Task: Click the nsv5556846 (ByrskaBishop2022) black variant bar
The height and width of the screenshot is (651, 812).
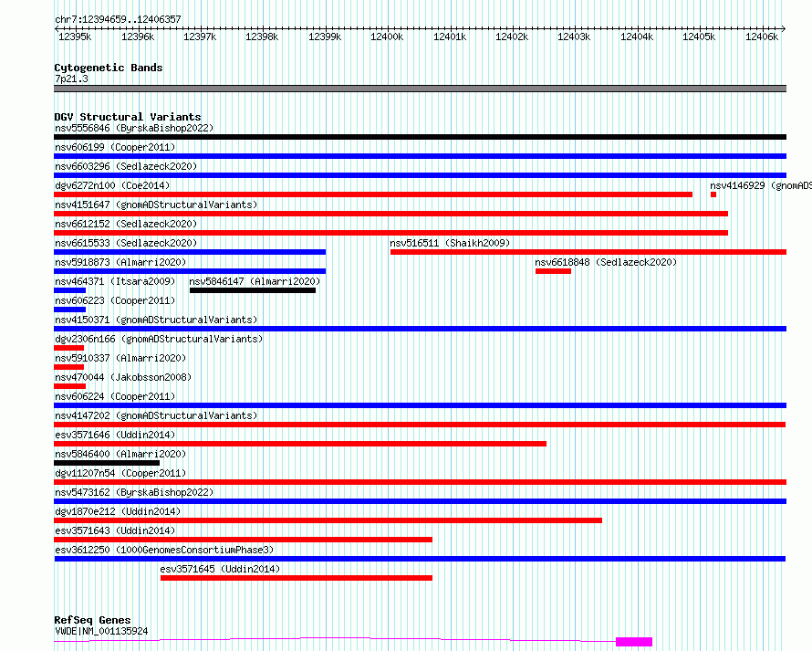Action: 420,137
